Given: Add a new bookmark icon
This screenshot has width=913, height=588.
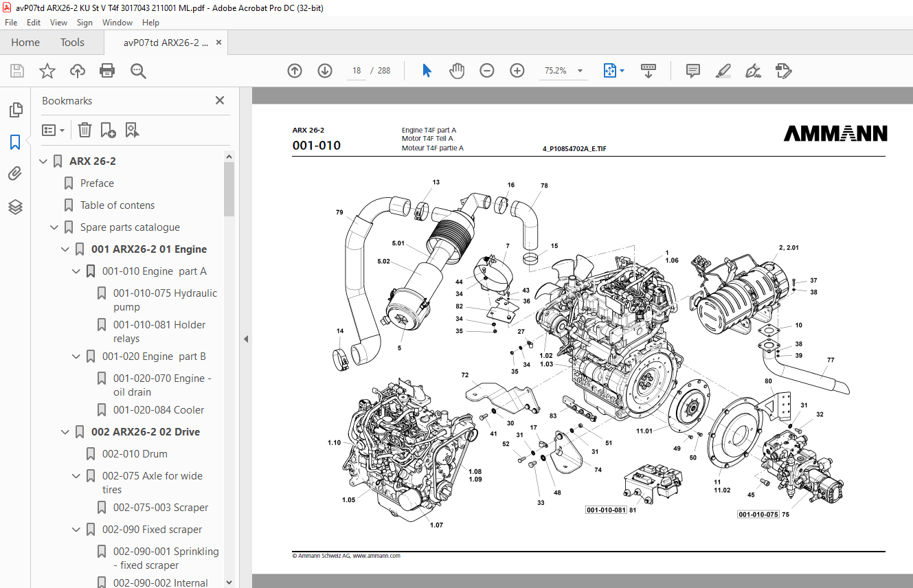Looking at the screenshot, I should 108,130.
